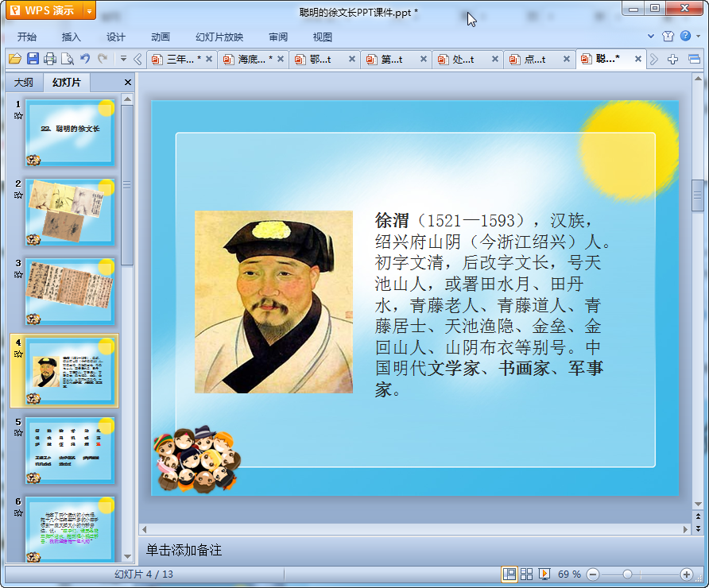
Task: Open the 开始 ribbon tab
Action: 27,37
